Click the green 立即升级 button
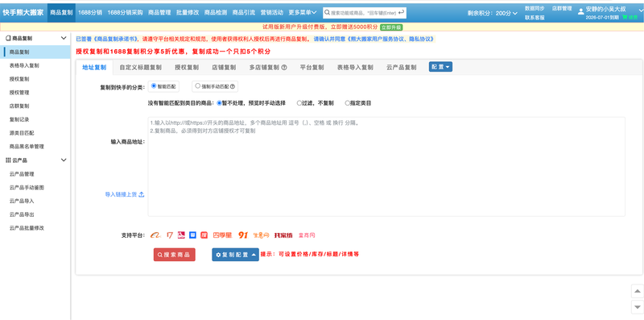This screenshot has width=644, height=320. coord(391,27)
